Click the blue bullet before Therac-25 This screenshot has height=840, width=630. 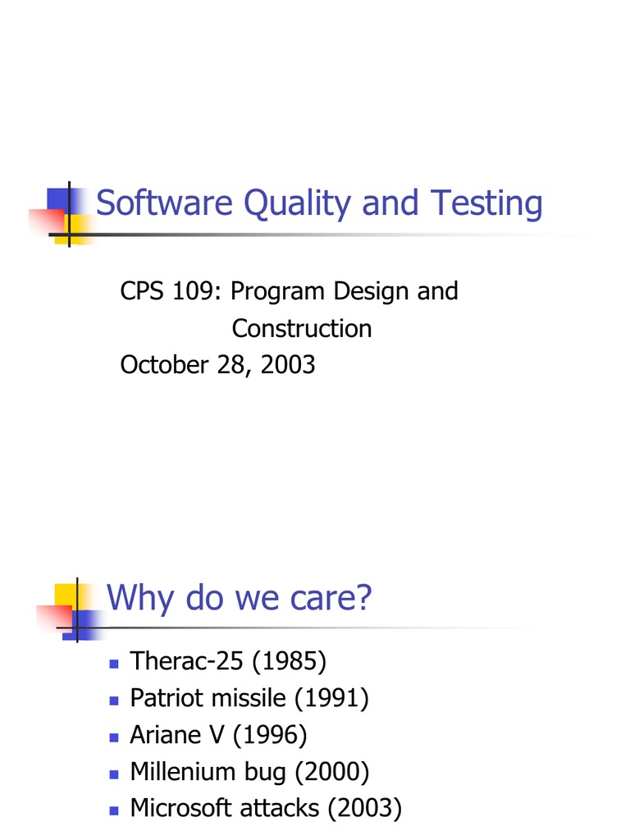point(114,662)
